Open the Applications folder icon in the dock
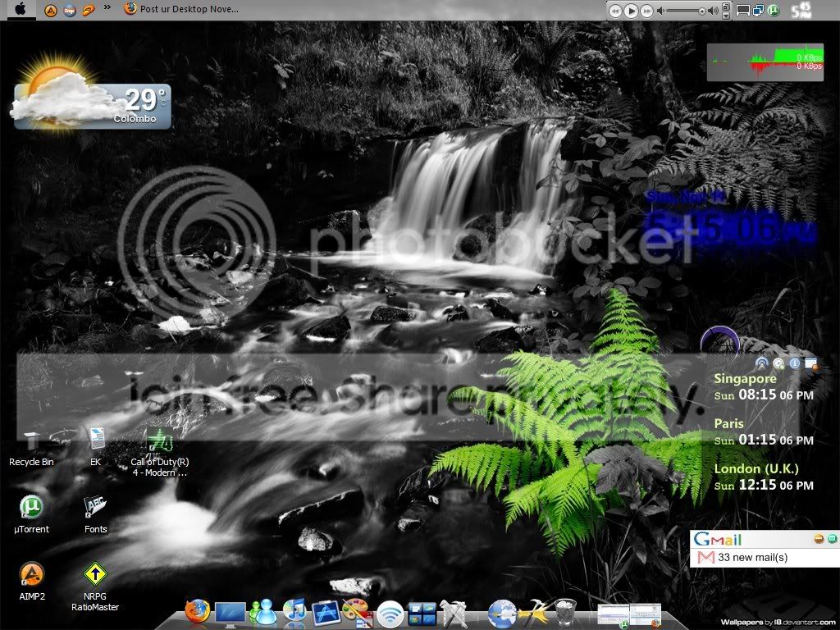The image size is (840, 630). point(326,614)
